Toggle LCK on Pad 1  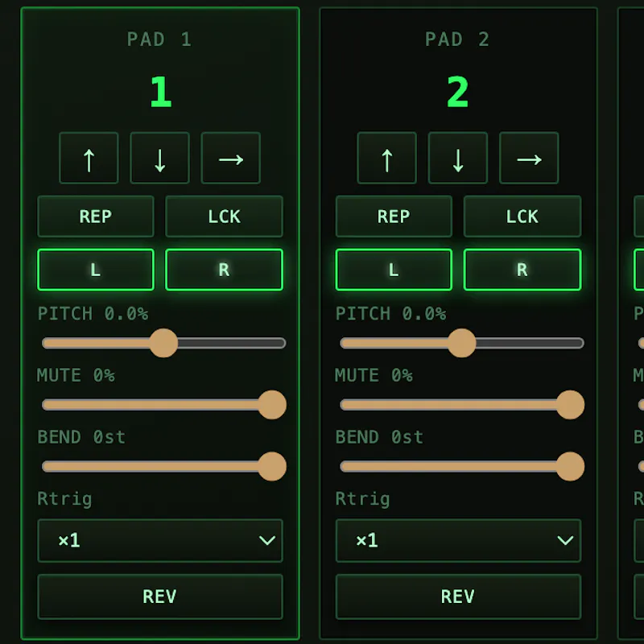pyautogui.click(x=225, y=217)
